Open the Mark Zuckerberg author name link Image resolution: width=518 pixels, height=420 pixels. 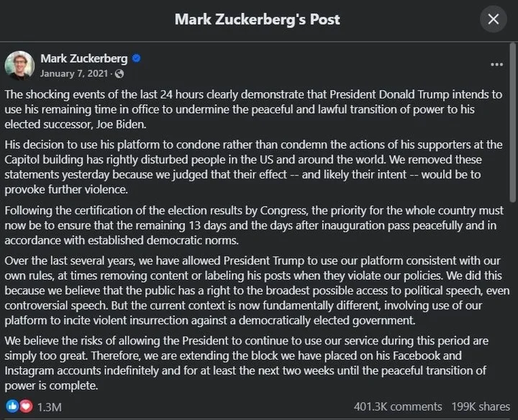click(84, 58)
